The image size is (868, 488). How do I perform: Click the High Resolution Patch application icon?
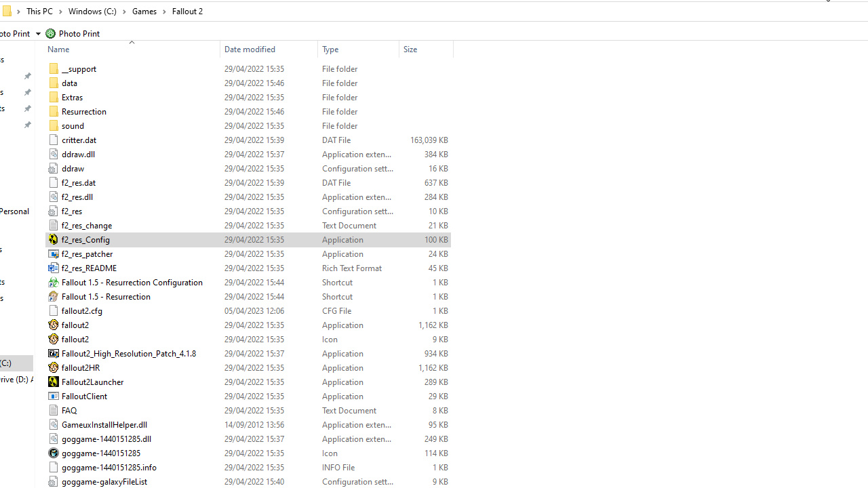[x=54, y=353]
